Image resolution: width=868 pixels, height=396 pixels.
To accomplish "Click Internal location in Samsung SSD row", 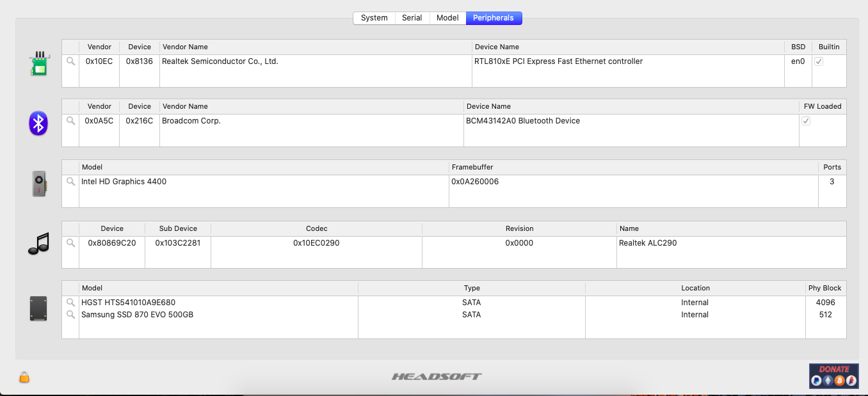I will (x=695, y=315).
